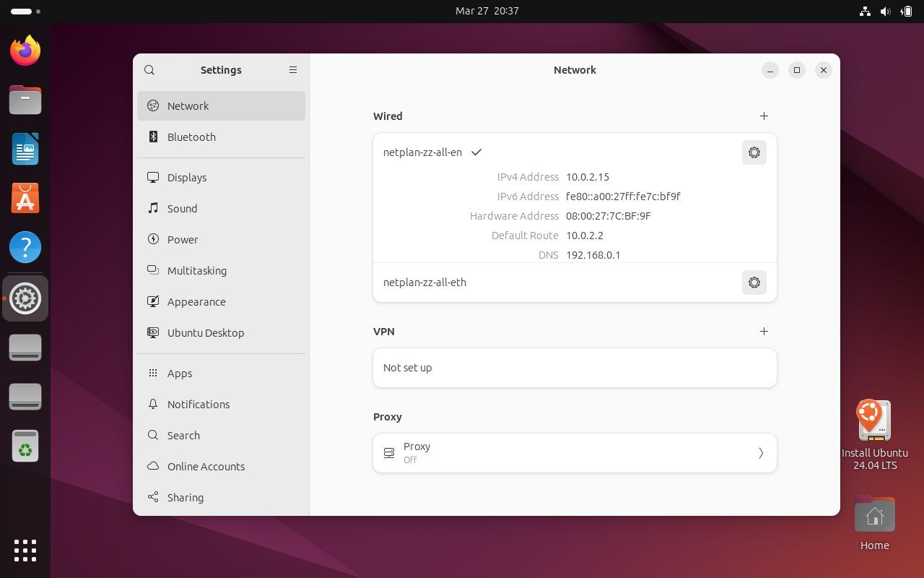Add a VPN with the plus button

tap(764, 331)
